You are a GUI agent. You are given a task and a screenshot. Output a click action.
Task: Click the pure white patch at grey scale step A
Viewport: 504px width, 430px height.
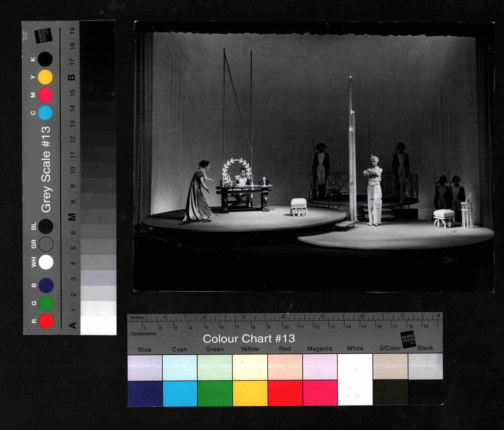pos(98,325)
